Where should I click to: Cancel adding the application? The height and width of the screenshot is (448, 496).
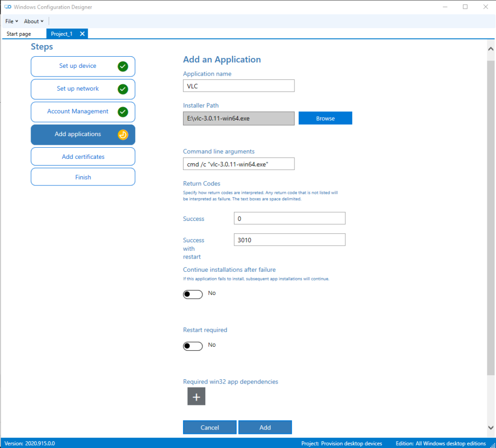210,428
